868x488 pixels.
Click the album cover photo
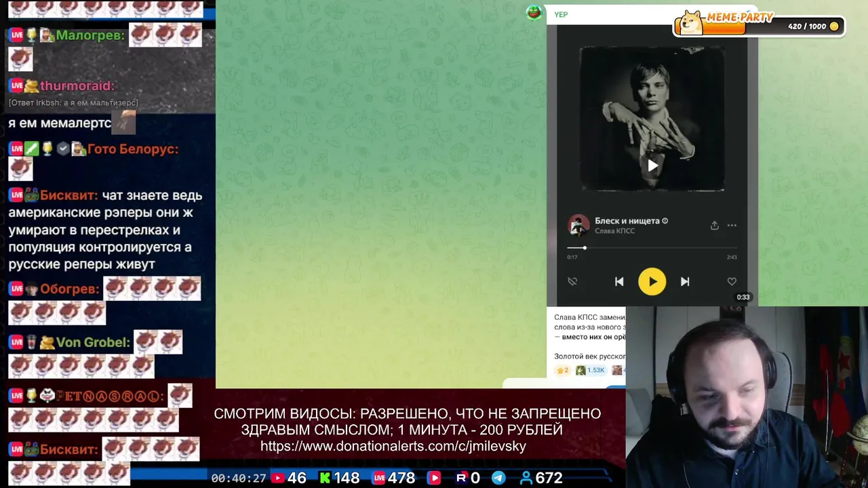(x=652, y=119)
